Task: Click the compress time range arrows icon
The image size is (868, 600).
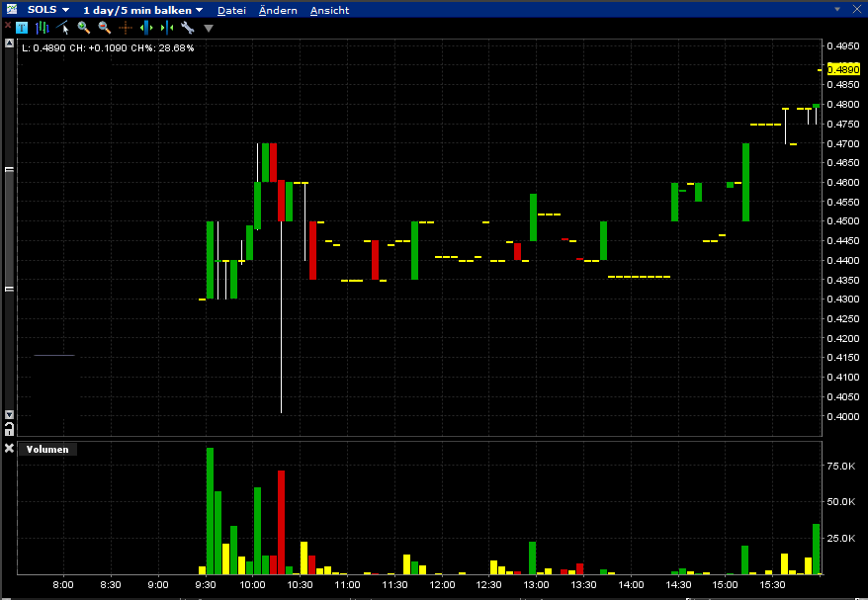Action: coord(166,28)
